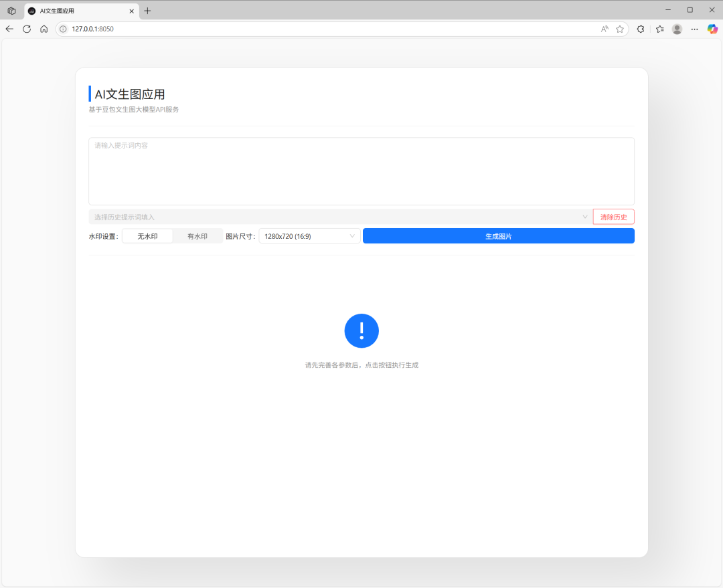Select the AI文生图应用 browser tab

(x=74, y=11)
